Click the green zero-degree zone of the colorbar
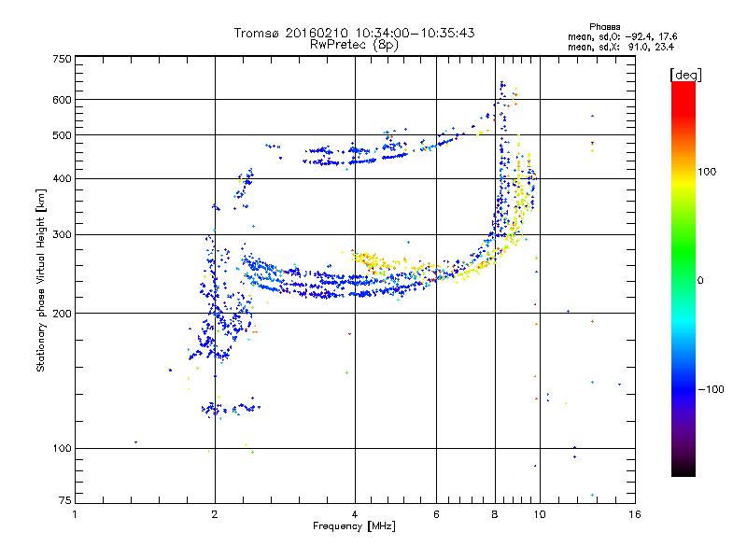747x560 pixels. point(684,280)
